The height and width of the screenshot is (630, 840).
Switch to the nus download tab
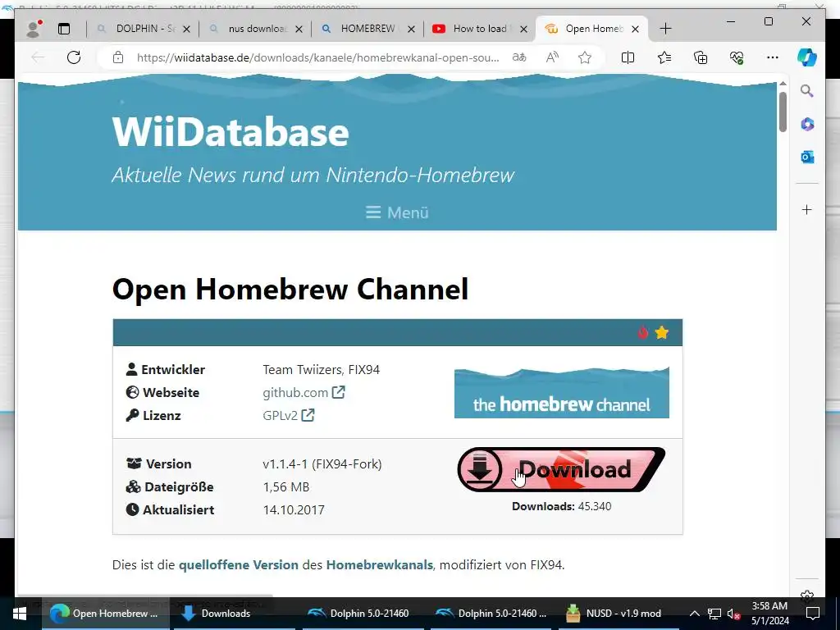(x=257, y=29)
